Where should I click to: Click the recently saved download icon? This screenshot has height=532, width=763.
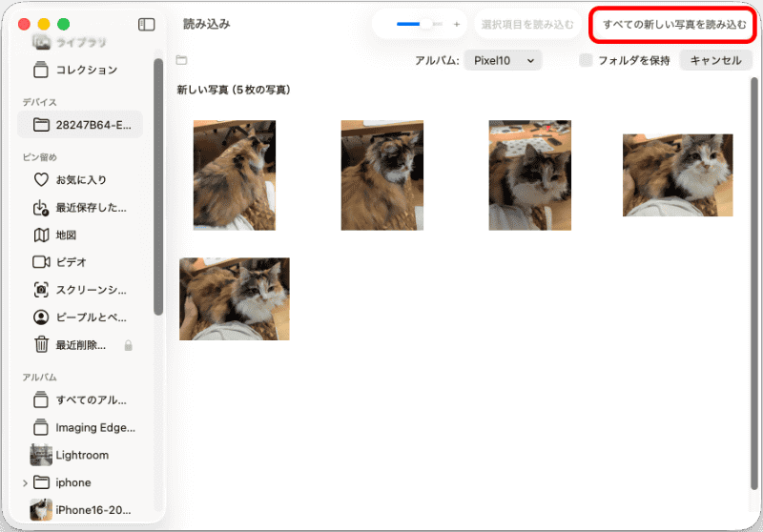tap(41, 208)
